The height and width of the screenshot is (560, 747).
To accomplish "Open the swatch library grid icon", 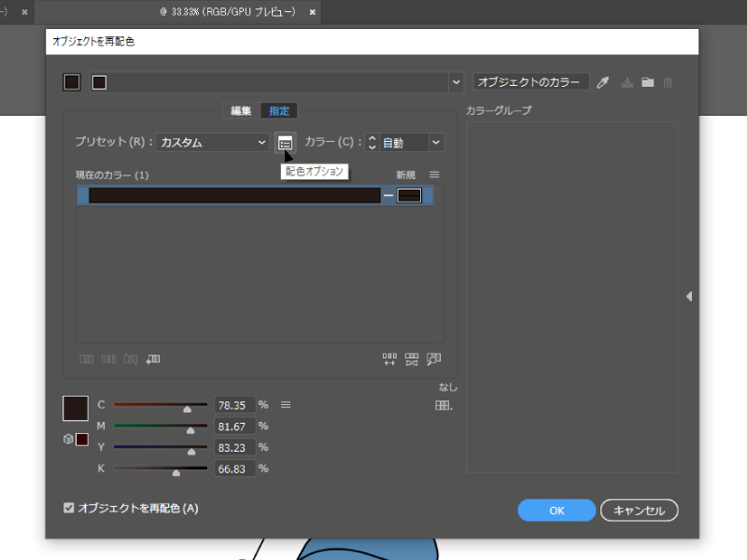I will click(444, 405).
